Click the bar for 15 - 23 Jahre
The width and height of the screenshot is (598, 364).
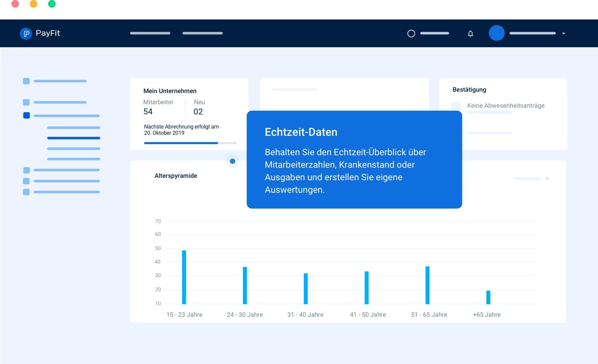click(x=184, y=277)
